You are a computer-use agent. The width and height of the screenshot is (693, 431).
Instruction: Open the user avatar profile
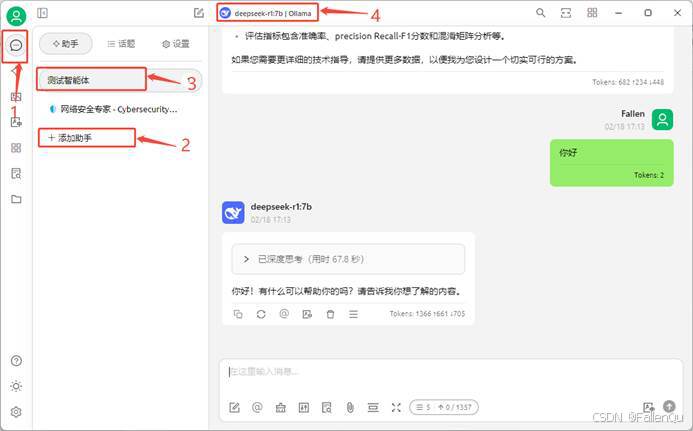[x=16, y=16]
